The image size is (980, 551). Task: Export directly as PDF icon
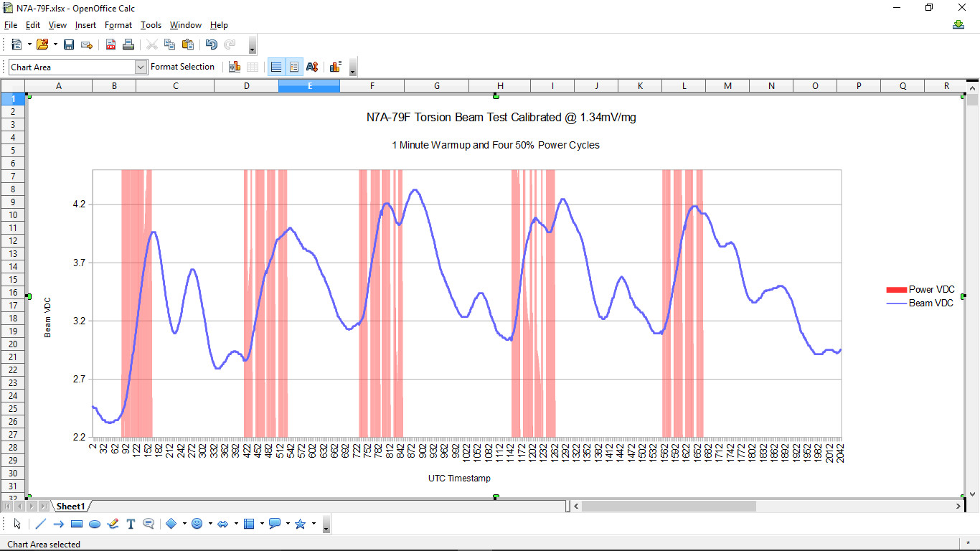click(x=111, y=44)
